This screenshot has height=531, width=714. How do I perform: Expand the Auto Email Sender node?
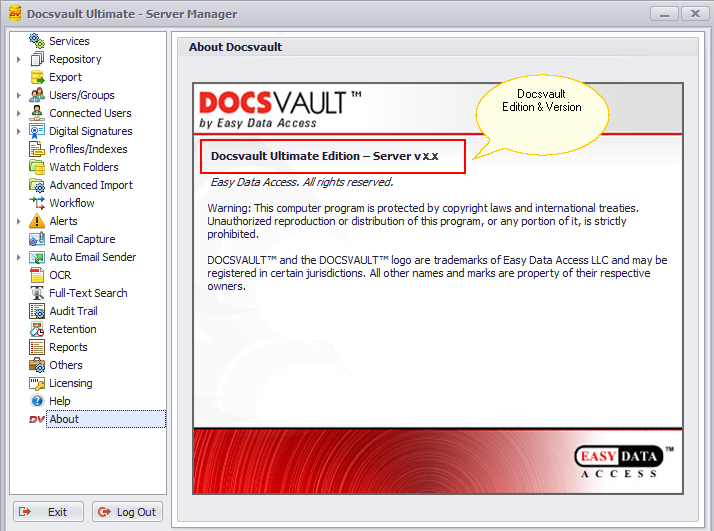point(19,257)
